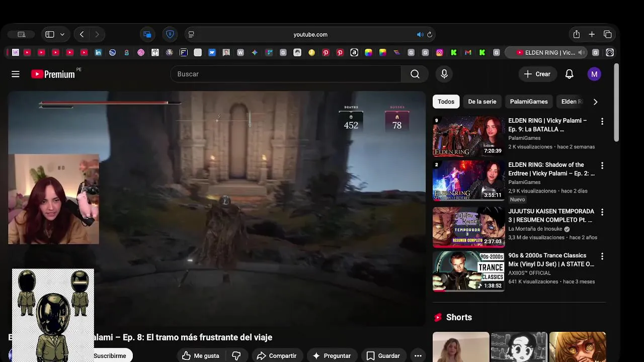This screenshot has width=644, height=362.
Task: Select the PalamiGames filter chip
Action: [529, 102]
